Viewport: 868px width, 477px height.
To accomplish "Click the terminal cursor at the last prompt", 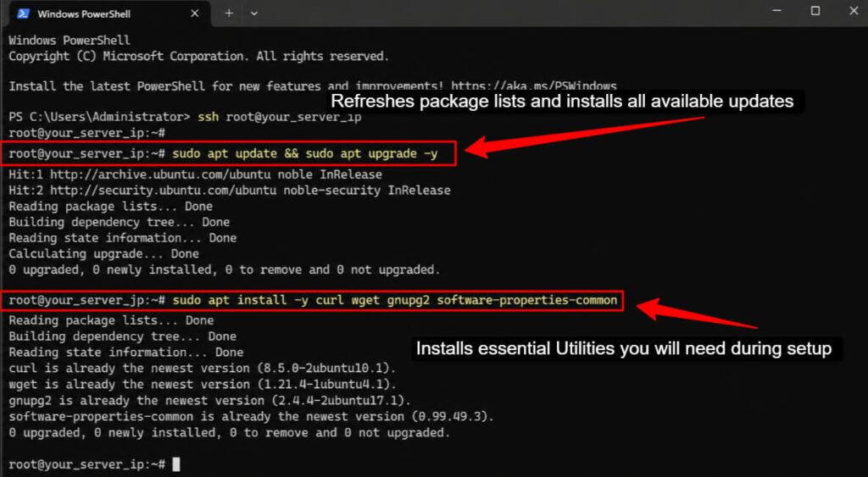I will point(176,464).
